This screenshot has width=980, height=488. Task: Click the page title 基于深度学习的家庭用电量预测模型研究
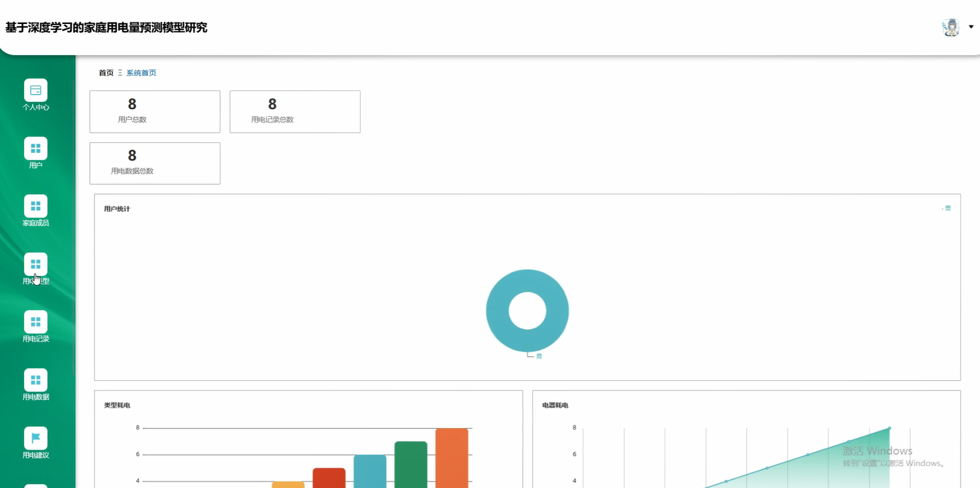(x=106, y=28)
